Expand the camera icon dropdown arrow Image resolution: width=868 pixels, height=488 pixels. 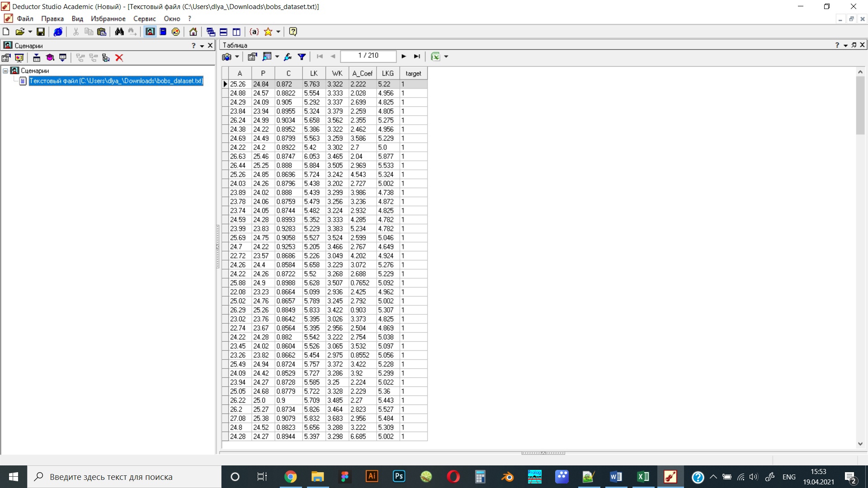237,56
